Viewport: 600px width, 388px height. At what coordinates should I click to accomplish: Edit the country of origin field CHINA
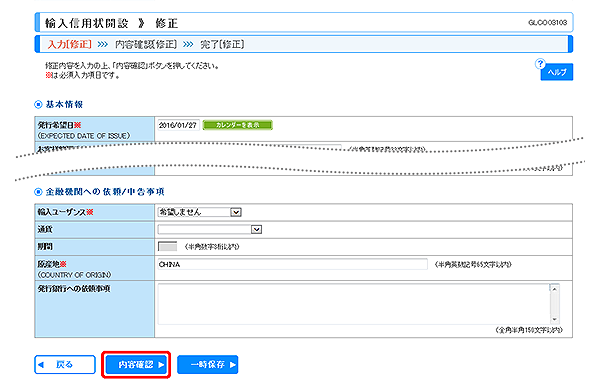292,264
